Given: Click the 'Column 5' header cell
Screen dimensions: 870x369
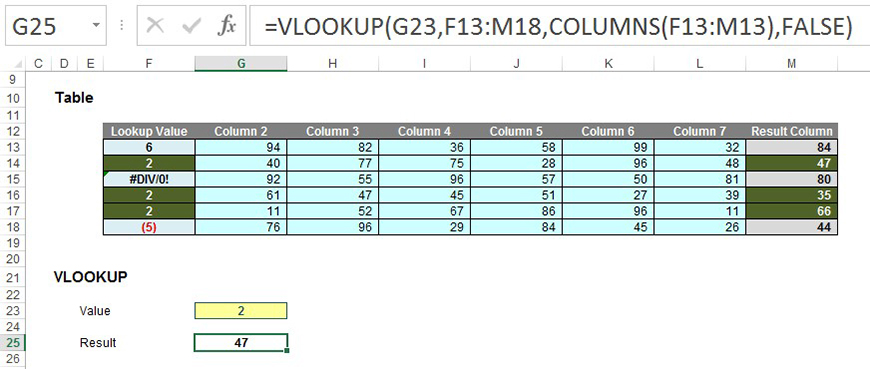Looking at the screenshot, I should (516, 132).
